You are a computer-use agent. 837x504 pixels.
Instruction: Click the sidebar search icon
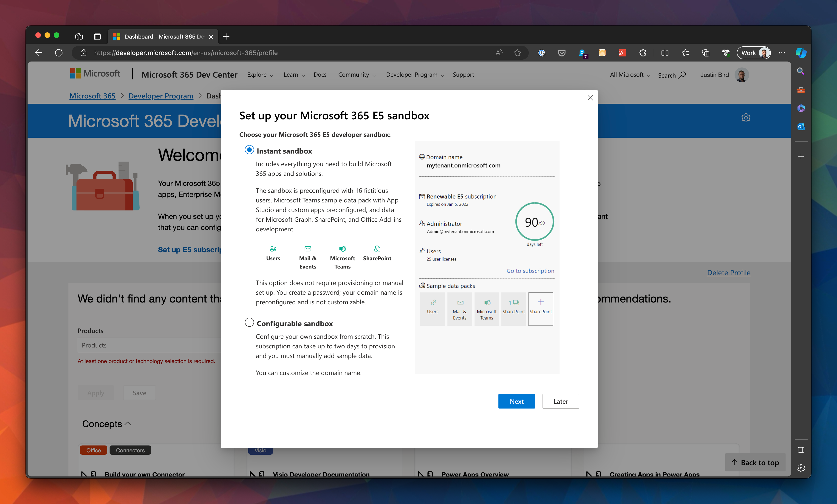(x=801, y=71)
